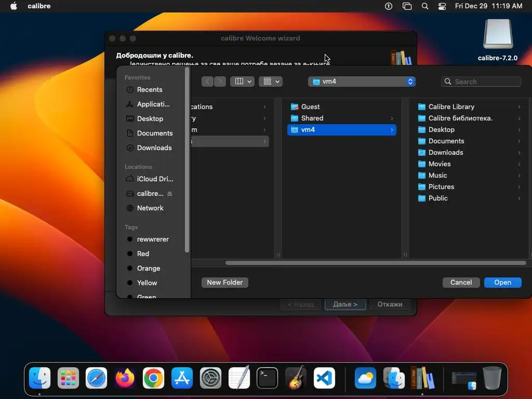Open Control Center in menu bar

pos(442,6)
